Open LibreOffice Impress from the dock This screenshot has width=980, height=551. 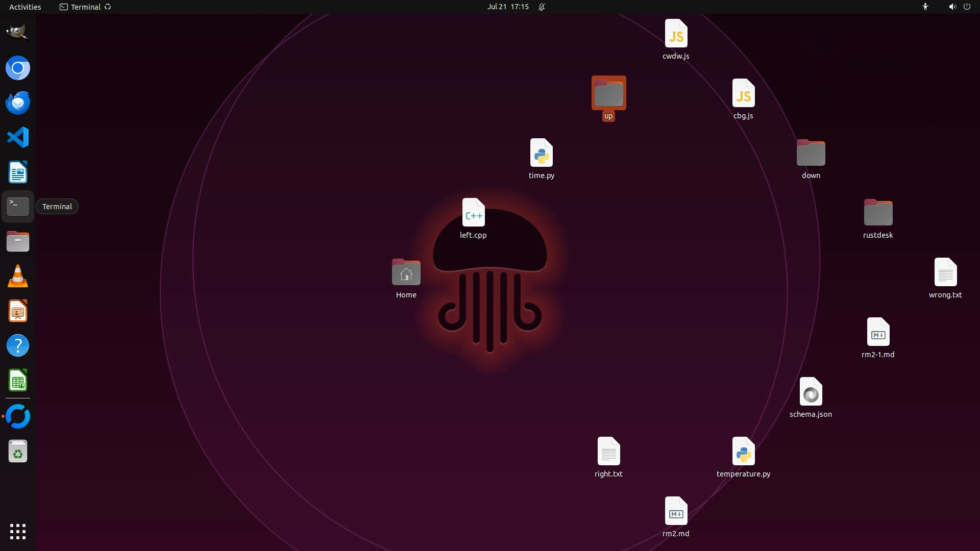click(x=18, y=311)
